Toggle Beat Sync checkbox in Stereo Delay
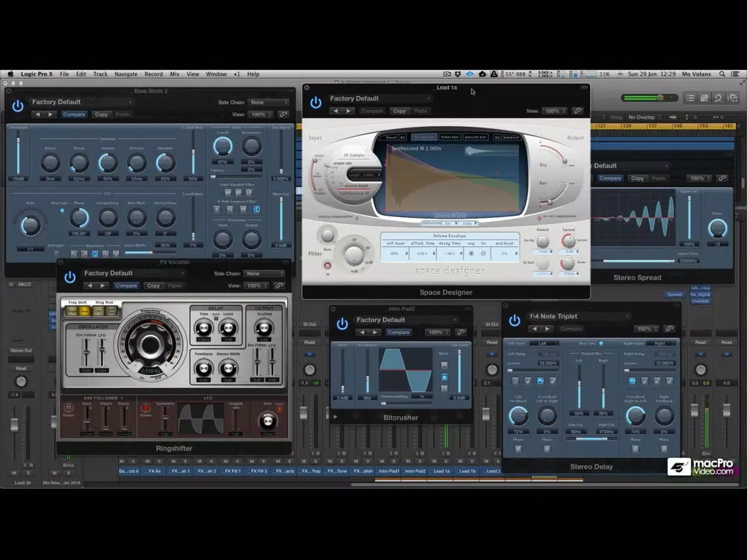This screenshot has height=560, width=747. click(601, 343)
